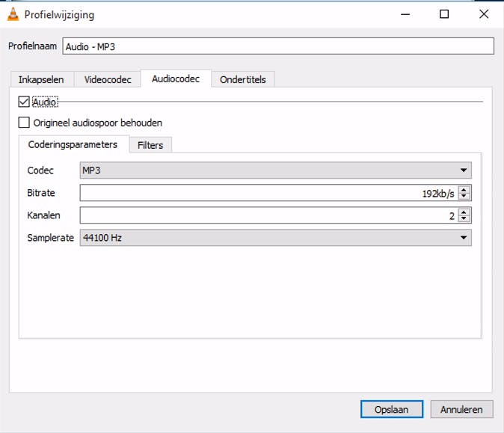The image size is (504, 433).
Task: Decrease Bitrate with down arrow
Action: click(464, 197)
